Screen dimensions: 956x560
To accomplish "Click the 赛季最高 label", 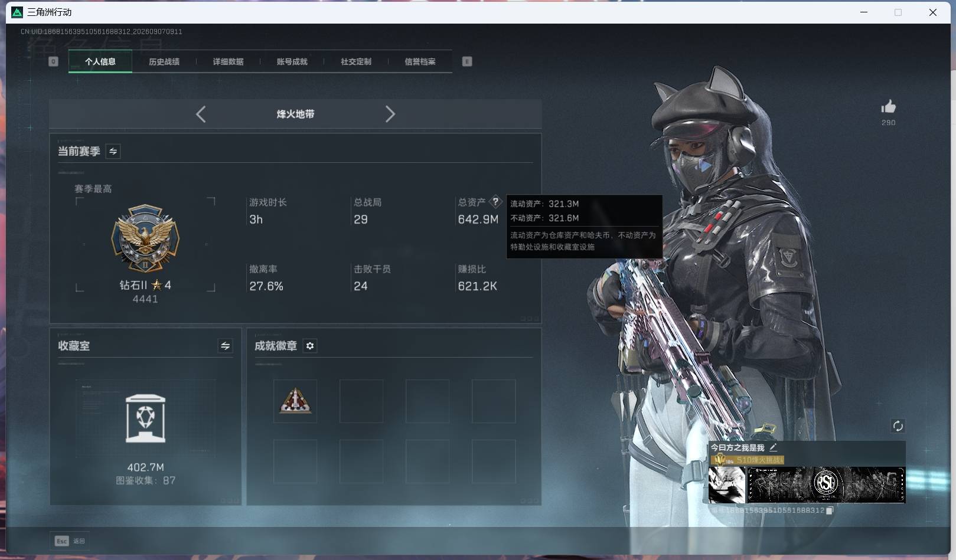I will coord(93,189).
